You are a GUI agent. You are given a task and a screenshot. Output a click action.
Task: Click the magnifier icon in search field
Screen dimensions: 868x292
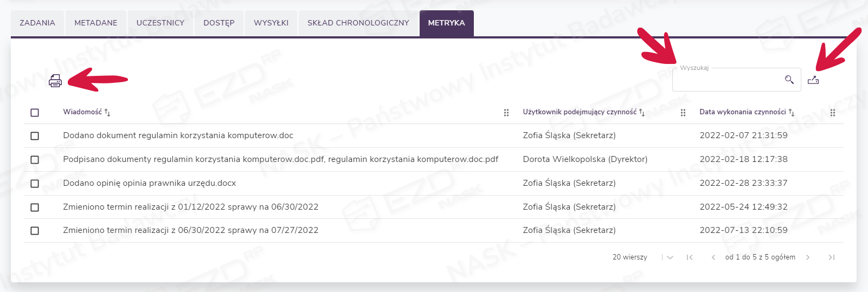[789, 80]
